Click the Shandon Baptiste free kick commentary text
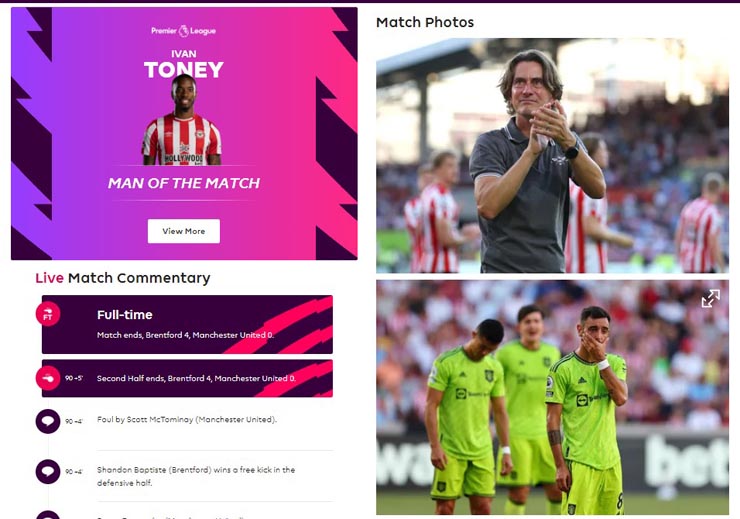The image size is (740, 519). point(196,476)
